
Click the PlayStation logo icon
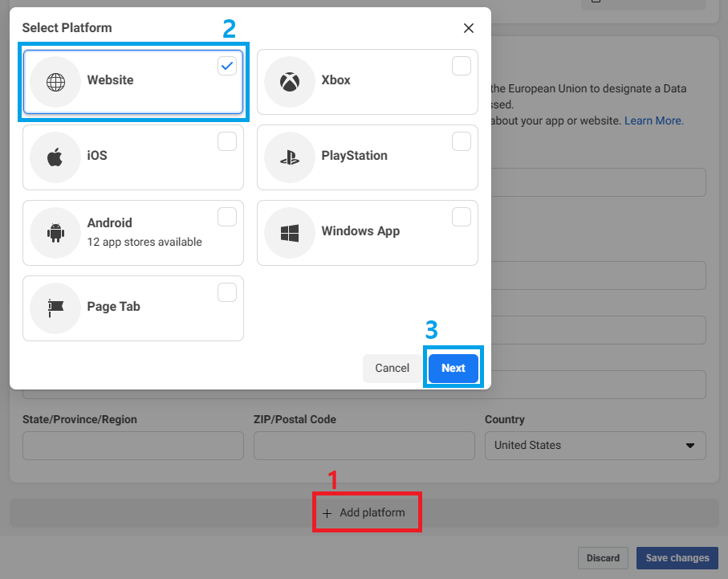pyautogui.click(x=290, y=157)
